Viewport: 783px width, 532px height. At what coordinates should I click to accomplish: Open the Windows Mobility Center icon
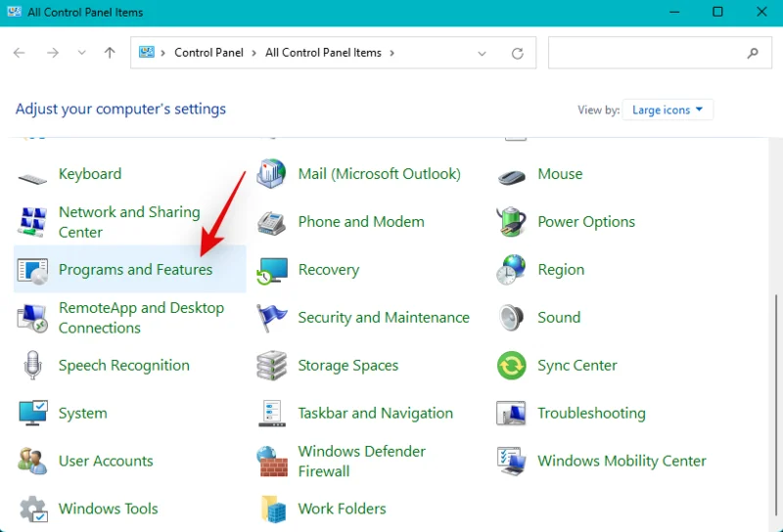tap(511, 462)
